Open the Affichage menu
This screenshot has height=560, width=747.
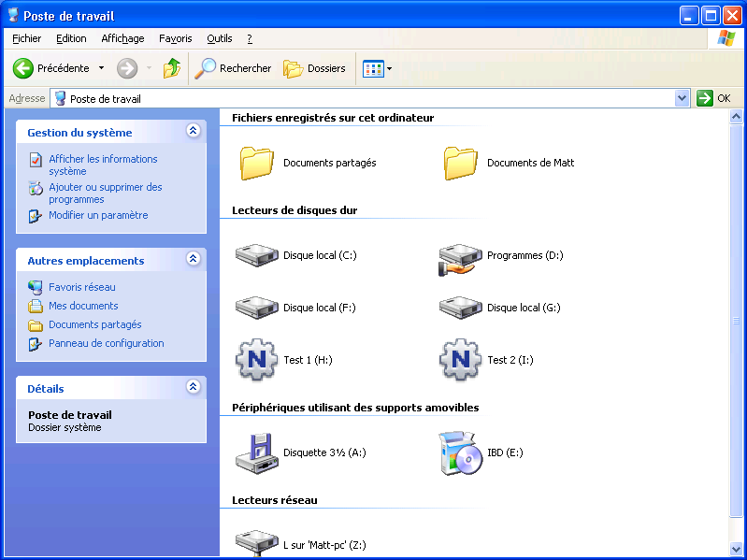[122, 38]
